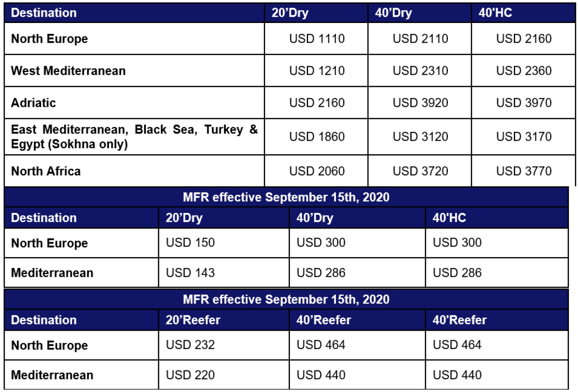Click the MFR North Europe USD 150 cell
This screenshot has width=578, height=392.
click(x=224, y=243)
